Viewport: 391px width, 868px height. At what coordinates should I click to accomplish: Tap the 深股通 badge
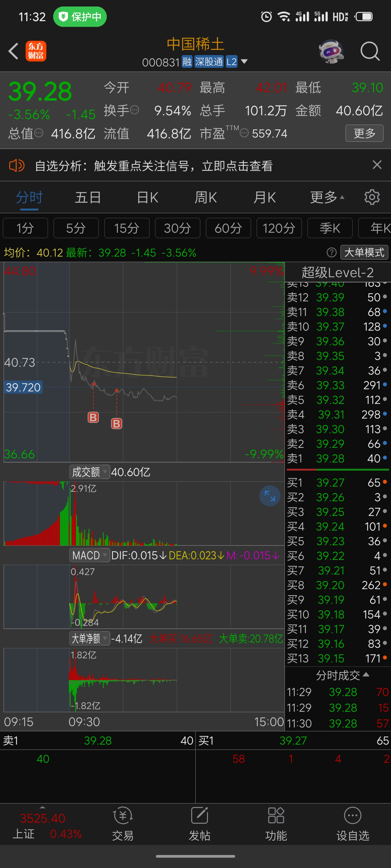(209, 62)
